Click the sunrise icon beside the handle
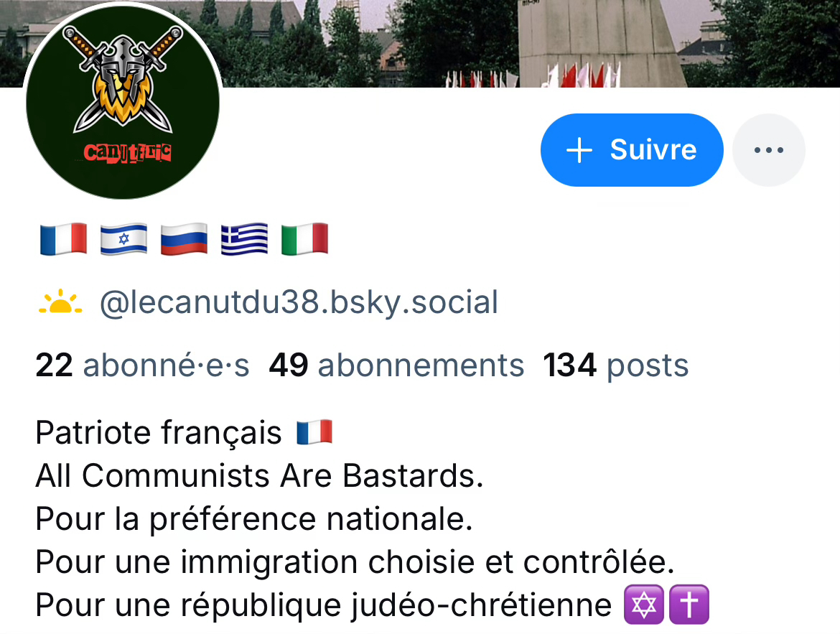Image resolution: width=840 pixels, height=634 pixels. click(60, 302)
